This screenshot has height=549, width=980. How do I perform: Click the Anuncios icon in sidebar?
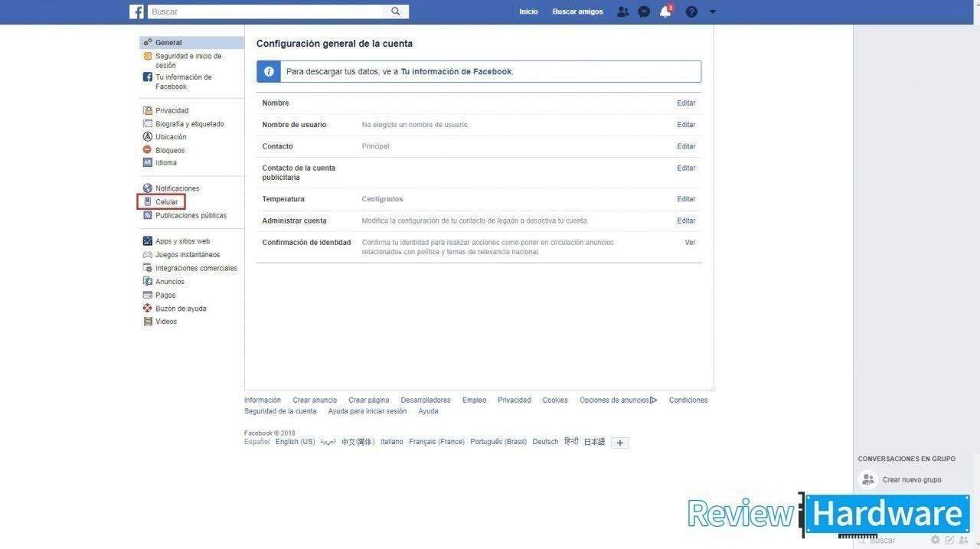(x=148, y=282)
